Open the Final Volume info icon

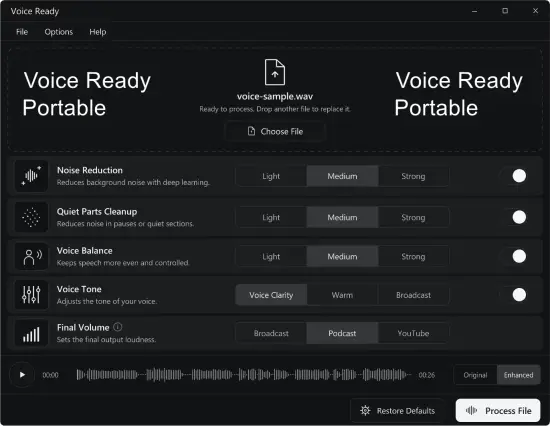tap(118, 327)
